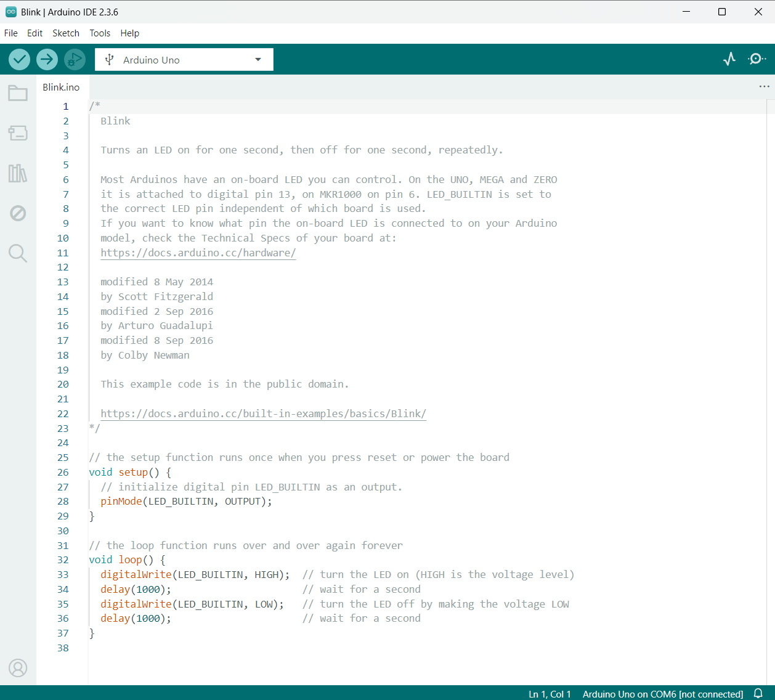The image size is (775, 700).
Task: Open the Library Manager sidebar icon
Action: pyautogui.click(x=18, y=174)
